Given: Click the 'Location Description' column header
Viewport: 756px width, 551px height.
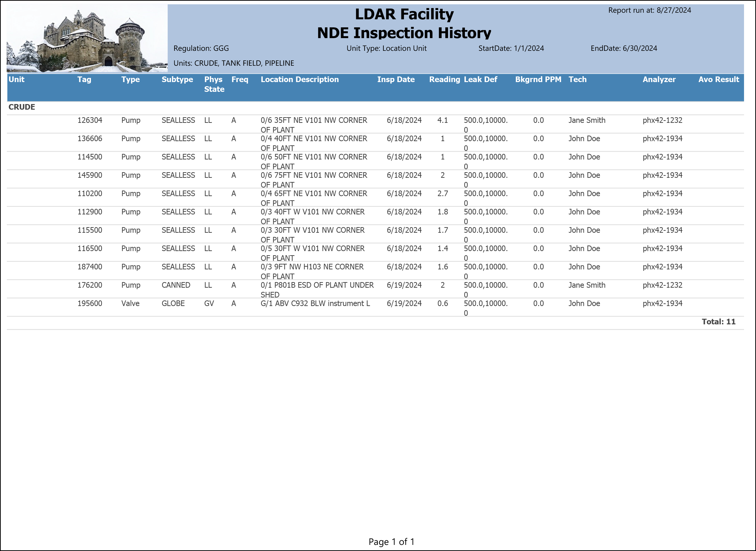Looking at the screenshot, I should [300, 79].
